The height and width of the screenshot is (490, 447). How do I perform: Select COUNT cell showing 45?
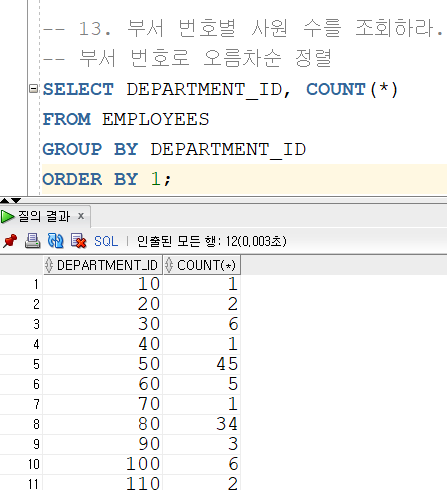pos(202,364)
